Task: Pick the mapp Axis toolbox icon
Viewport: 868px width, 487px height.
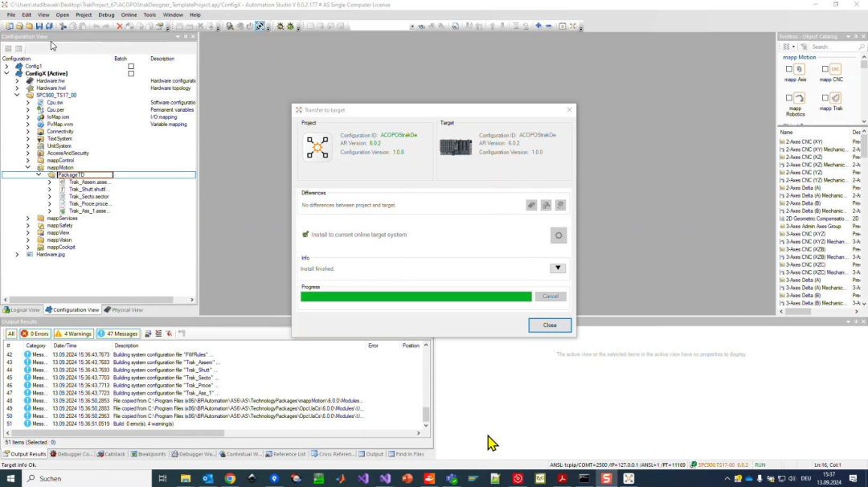Action: pos(795,72)
